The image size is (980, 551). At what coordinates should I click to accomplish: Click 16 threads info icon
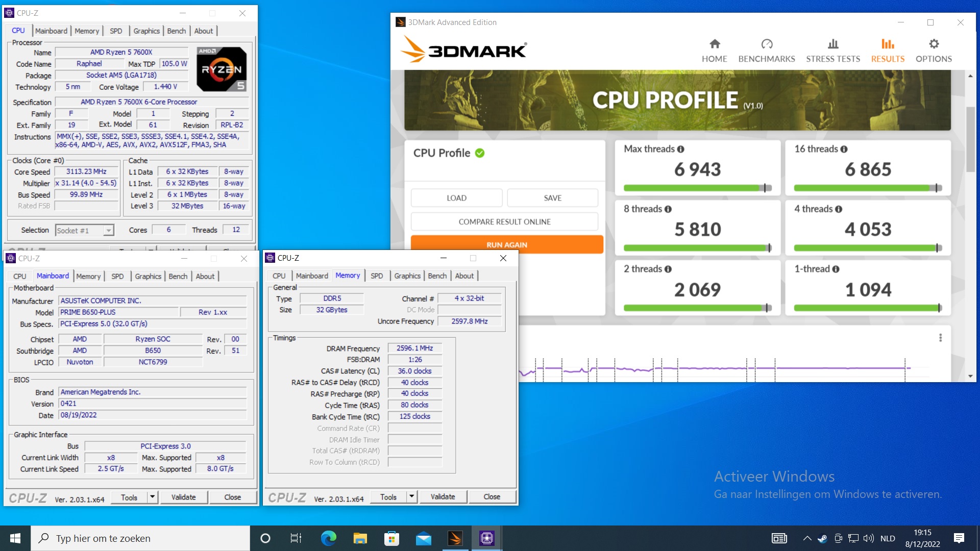click(844, 149)
